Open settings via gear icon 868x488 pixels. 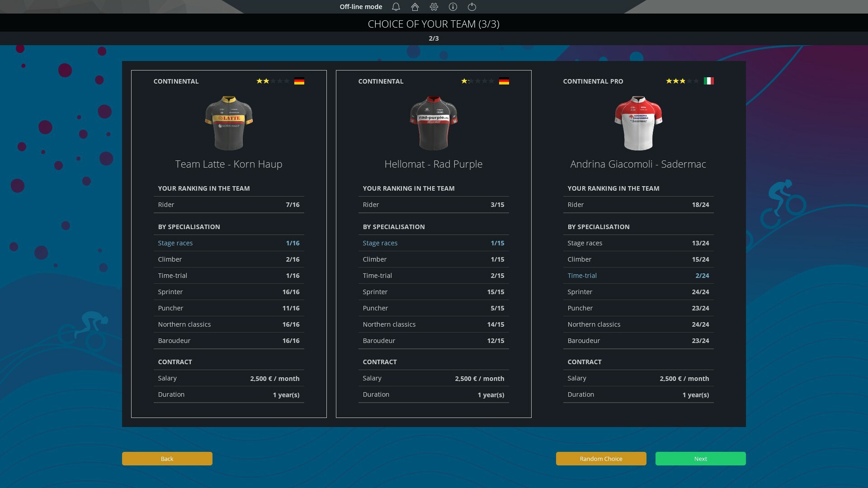click(434, 7)
